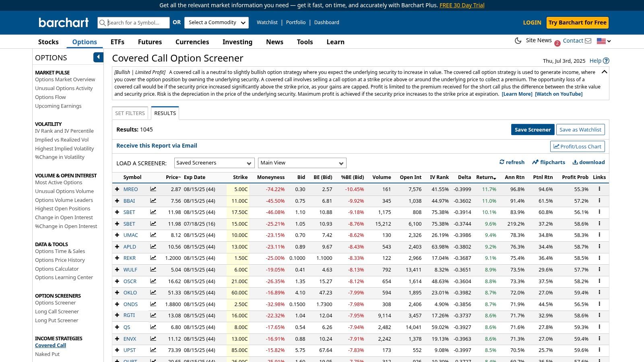Viewport: 644px width, 362px height.
Task: Open the FREE 30 Day Trial link
Action: click(462, 5)
